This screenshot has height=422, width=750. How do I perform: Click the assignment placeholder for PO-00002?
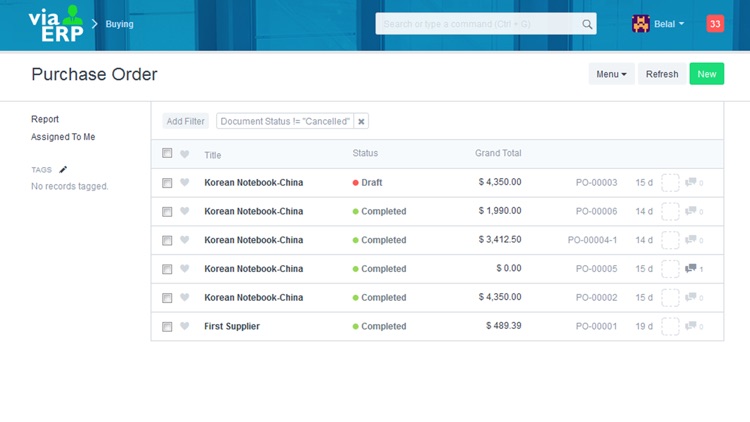(670, 298)
